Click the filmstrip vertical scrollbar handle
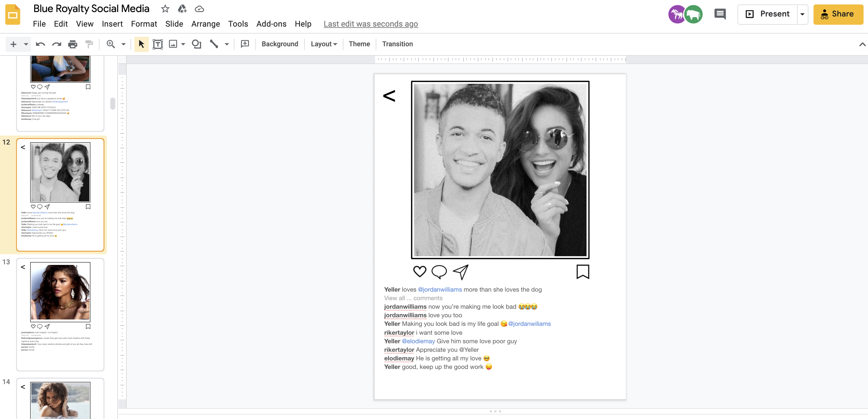Viewport: 868px width, 419px height. (112, 104)
